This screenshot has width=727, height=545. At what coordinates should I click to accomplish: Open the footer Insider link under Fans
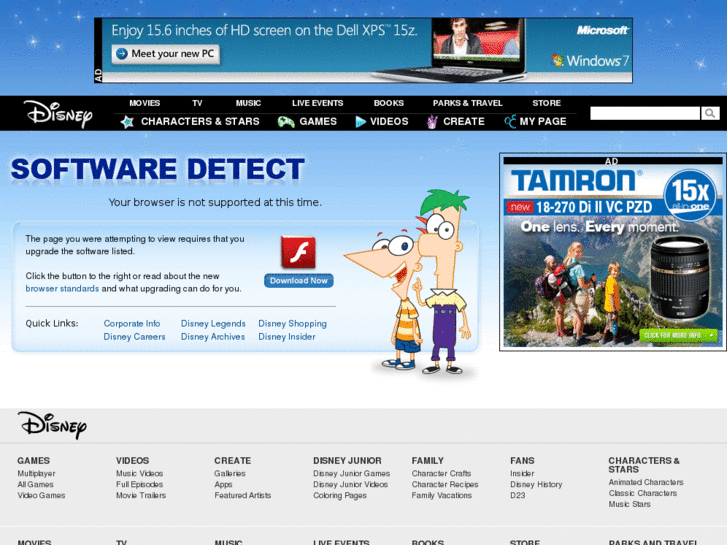click(x=522, y=473)
